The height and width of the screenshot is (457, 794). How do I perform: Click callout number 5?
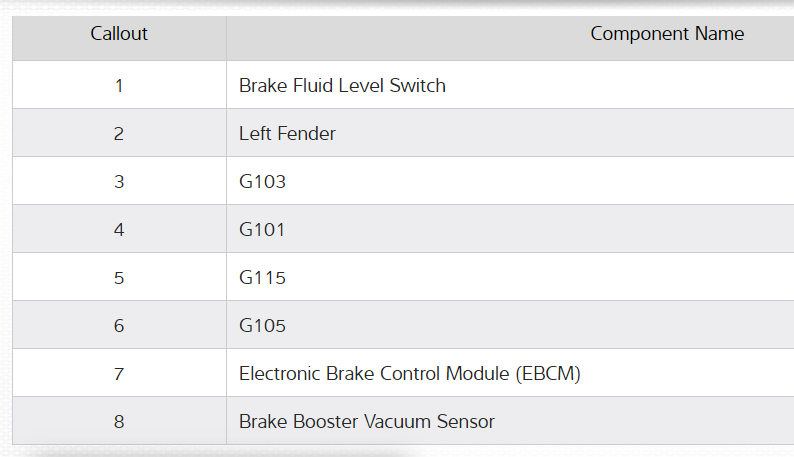(119, 278)
